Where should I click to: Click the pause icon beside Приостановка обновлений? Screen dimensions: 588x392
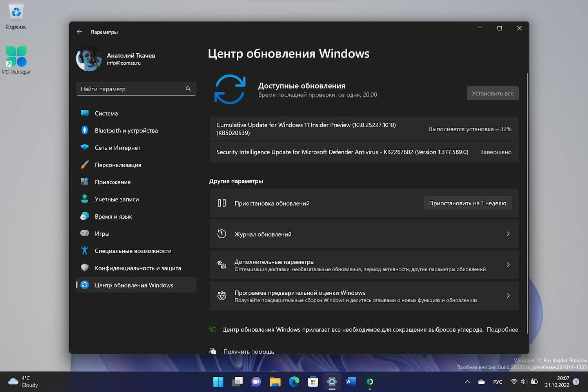pos(222,203)
